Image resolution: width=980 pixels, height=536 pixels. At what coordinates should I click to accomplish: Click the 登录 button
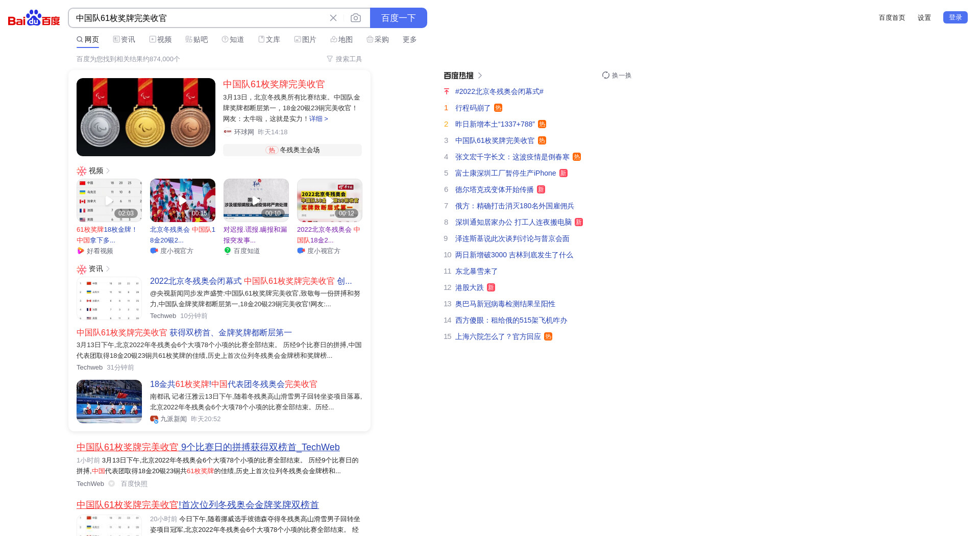(x=955, y=17)
